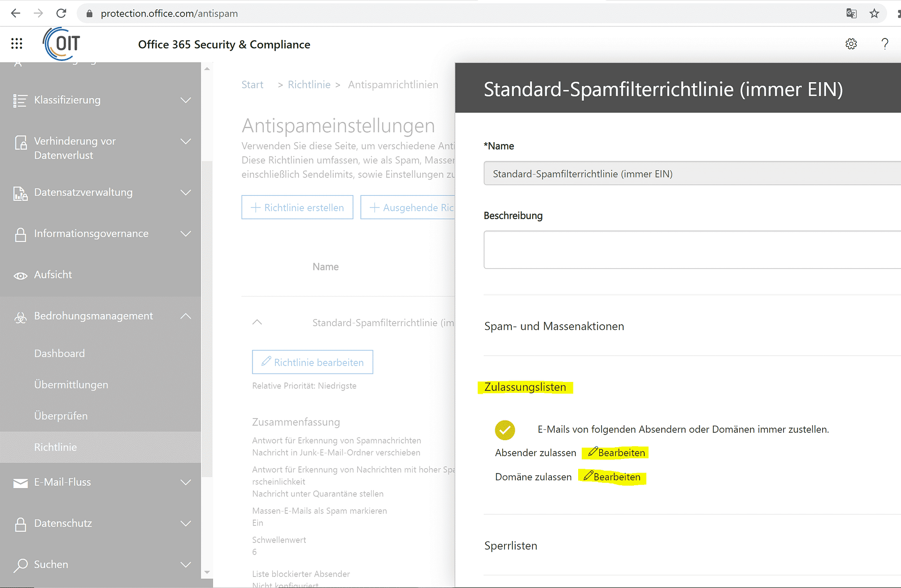The width and height of the screenshot is (901, 588).
Task: Open settings via the gear icon
Action: click(851, 44)
